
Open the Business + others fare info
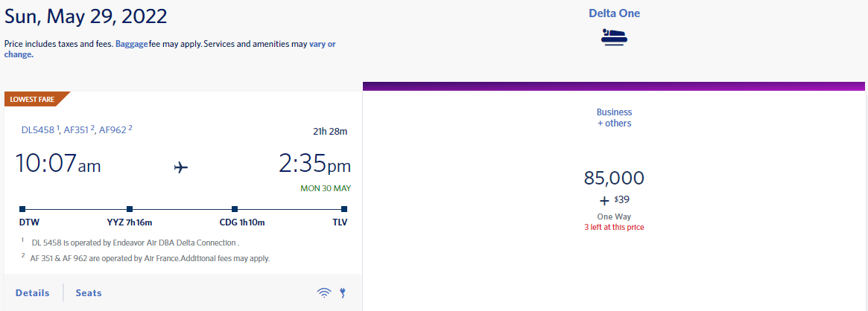[x=614, y=118]
